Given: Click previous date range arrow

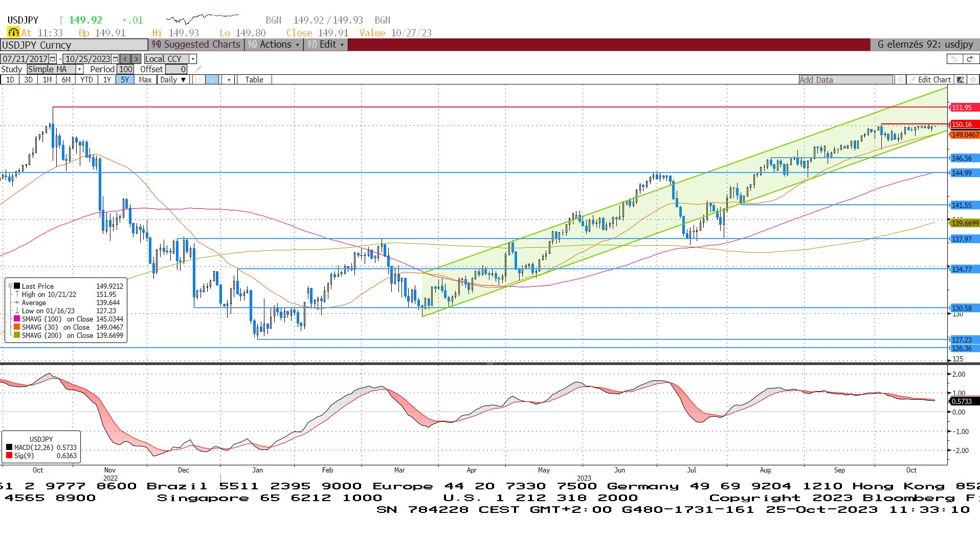Looking at the screenshot, I should tap(125, 59).
